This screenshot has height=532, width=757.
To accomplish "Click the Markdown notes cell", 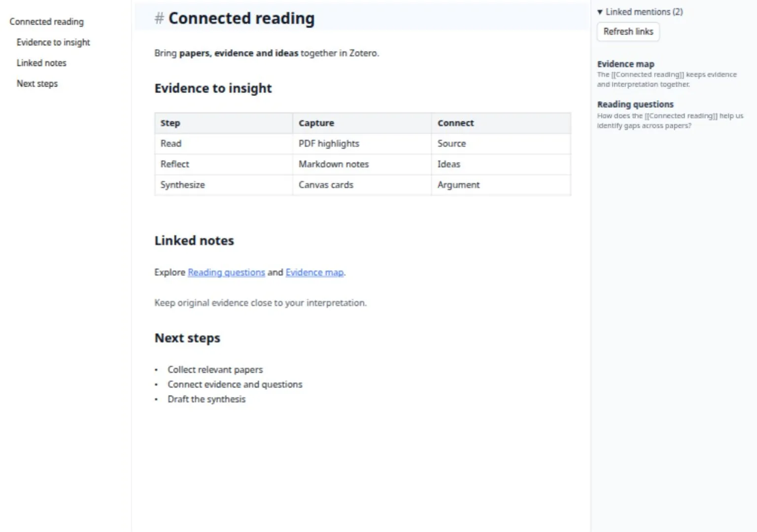I will pyautogui.click(x=362, y=165).
